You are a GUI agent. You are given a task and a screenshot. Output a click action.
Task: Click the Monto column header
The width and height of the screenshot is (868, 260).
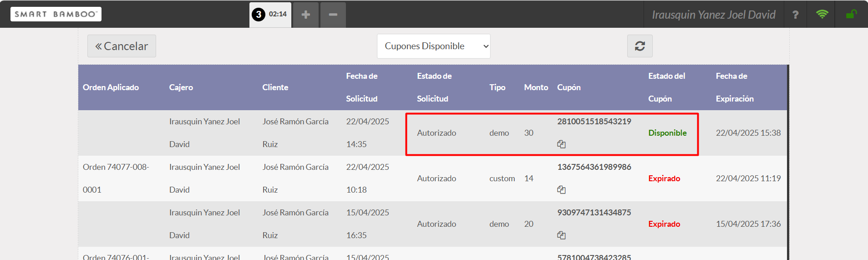click(x=536, y=87)
